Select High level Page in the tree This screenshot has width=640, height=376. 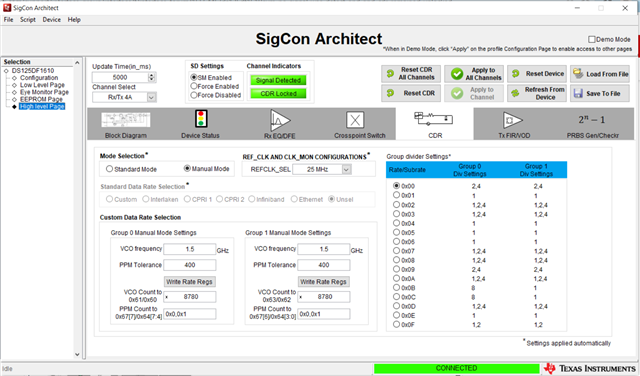click(42, 107)
